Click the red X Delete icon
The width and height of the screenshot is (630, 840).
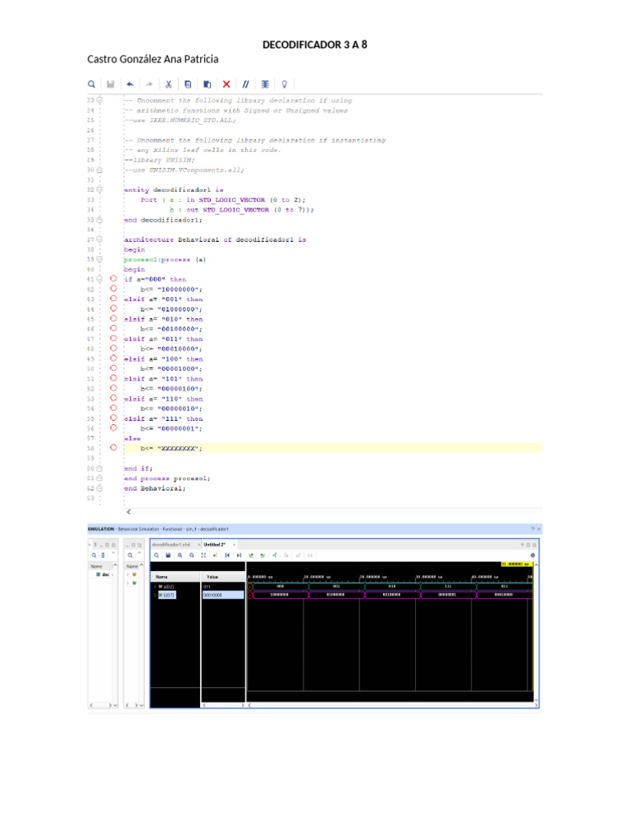click(x=226, y=84)
